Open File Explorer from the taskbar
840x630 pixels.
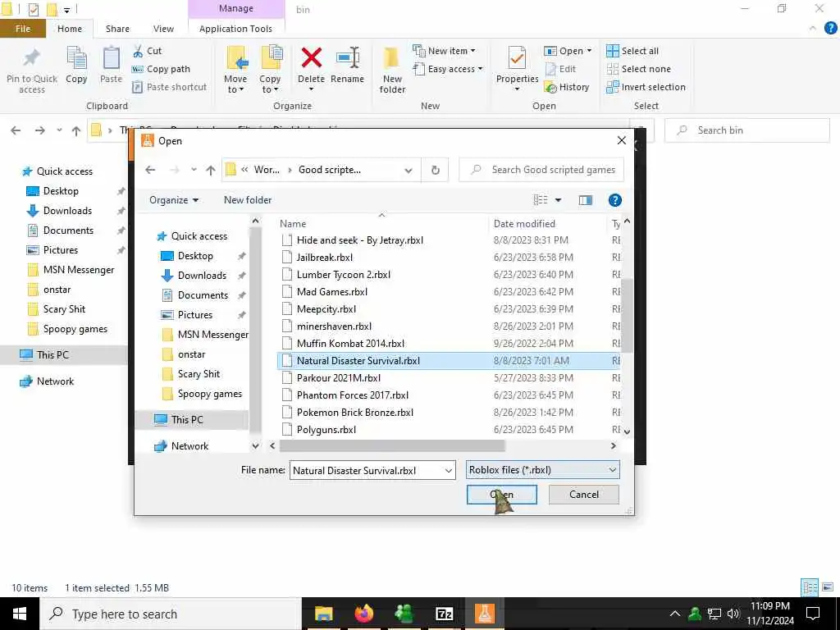tap(323, 614)
